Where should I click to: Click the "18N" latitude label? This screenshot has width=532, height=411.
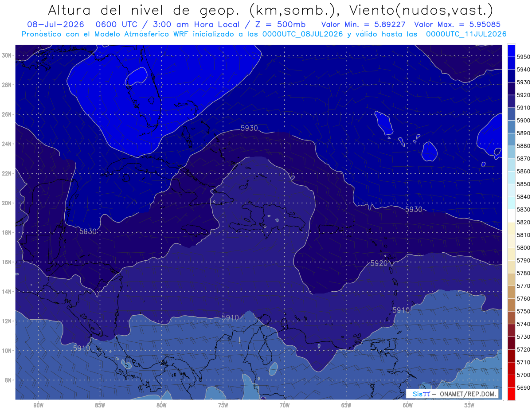click(x=8, y=233)
